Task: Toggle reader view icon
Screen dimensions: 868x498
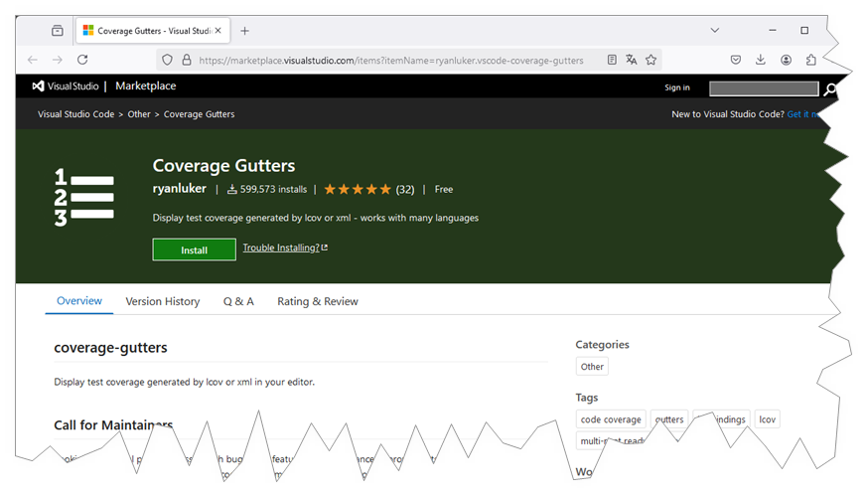Action: [x=612, y=60]
